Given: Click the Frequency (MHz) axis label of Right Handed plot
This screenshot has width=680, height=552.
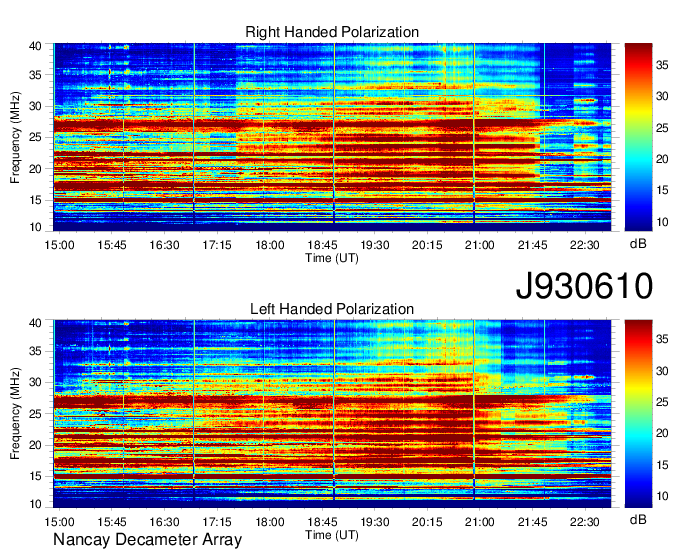Looking at the screenshot, I should (15, 137).
